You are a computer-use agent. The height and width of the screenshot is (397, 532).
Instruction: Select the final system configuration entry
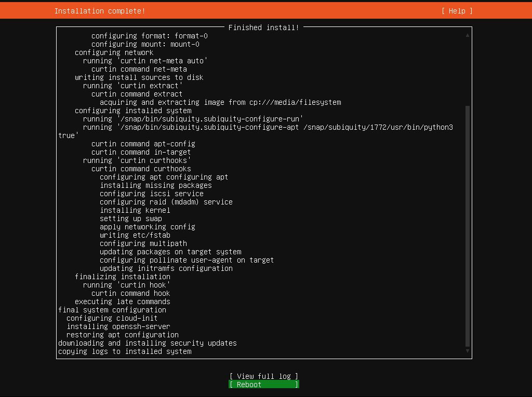(x=112, y=309)
